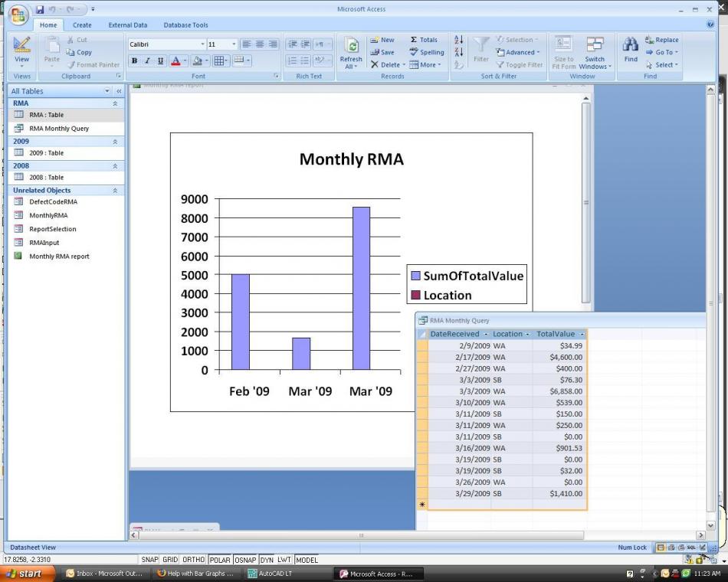
Task: Switch to Inbox - Microsoft Outlook taskbar item
Action: pyautogui.click(x=104, y=574)
